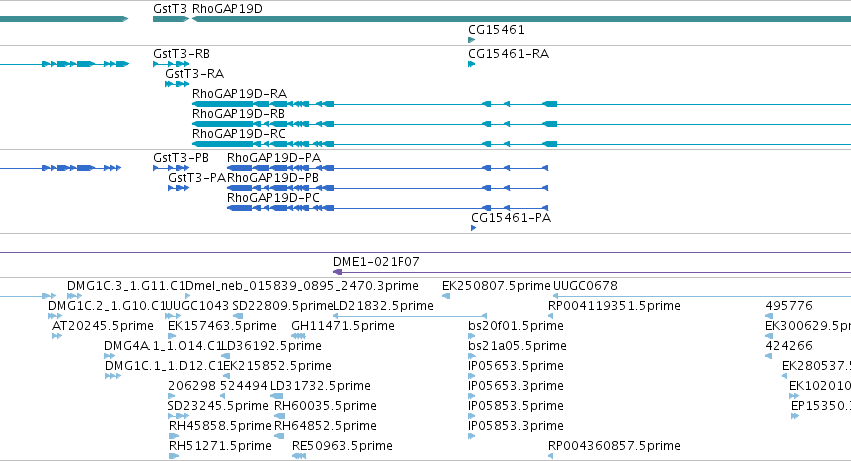
Task: Click the RhoGAP19D-RA transcript exon glyph
Action: point(223,104)
